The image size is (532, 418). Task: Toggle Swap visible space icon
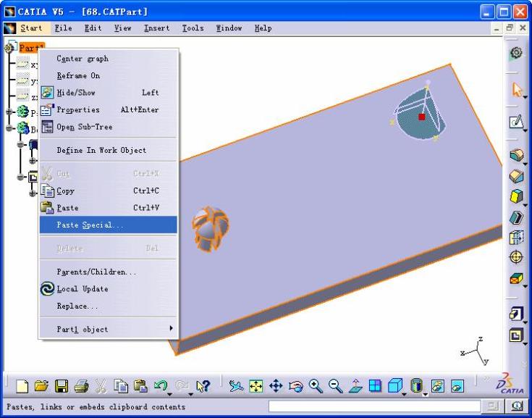click(x=457, y=386)
